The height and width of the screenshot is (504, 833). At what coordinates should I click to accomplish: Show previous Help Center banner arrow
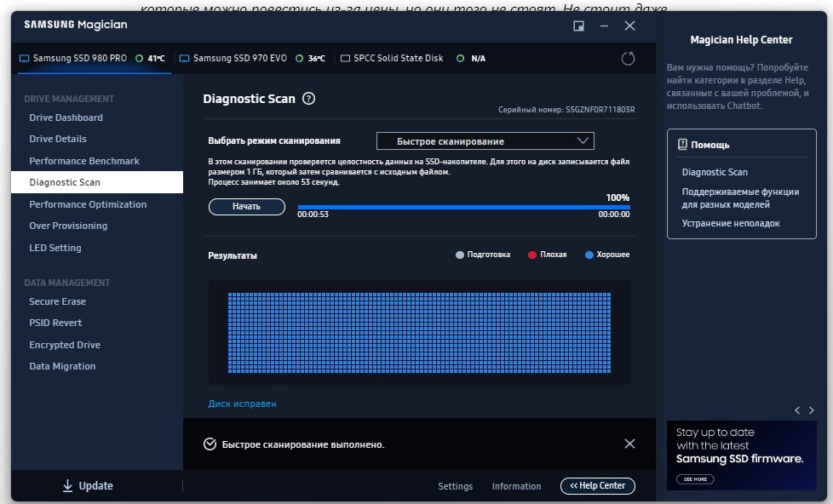(x=797, y=410)
